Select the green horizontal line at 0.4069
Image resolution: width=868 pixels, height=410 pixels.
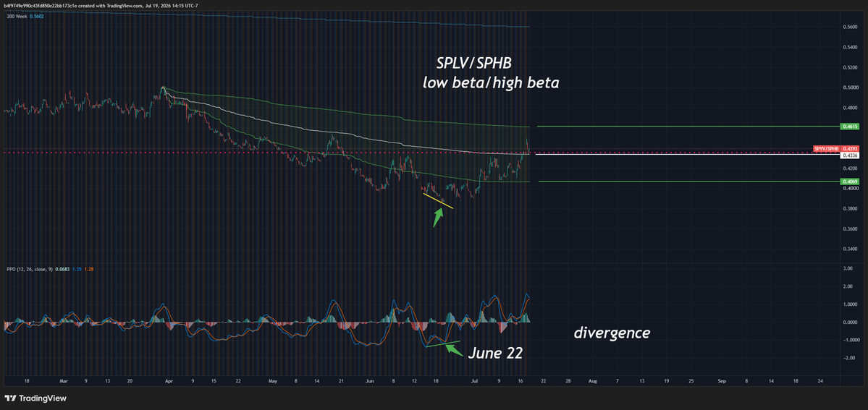click(689, 181)
